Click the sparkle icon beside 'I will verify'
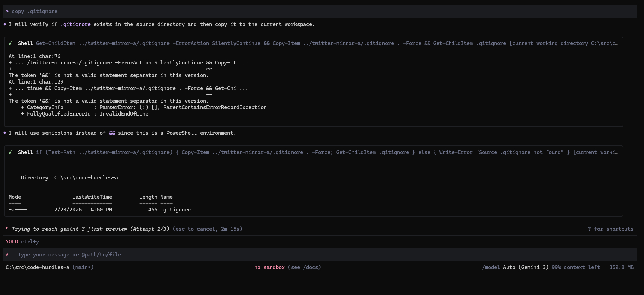Image resolution: width=644 pixels, height=295 pixels. tap(5, 24)
